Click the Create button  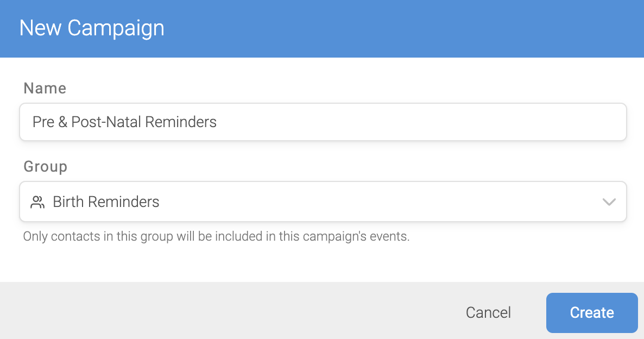pos(592,313)
